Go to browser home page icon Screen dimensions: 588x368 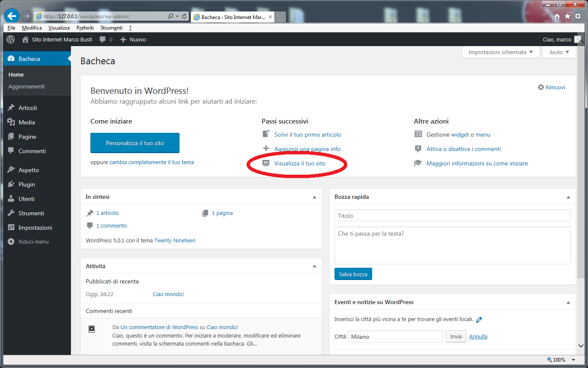click(557, 16)
